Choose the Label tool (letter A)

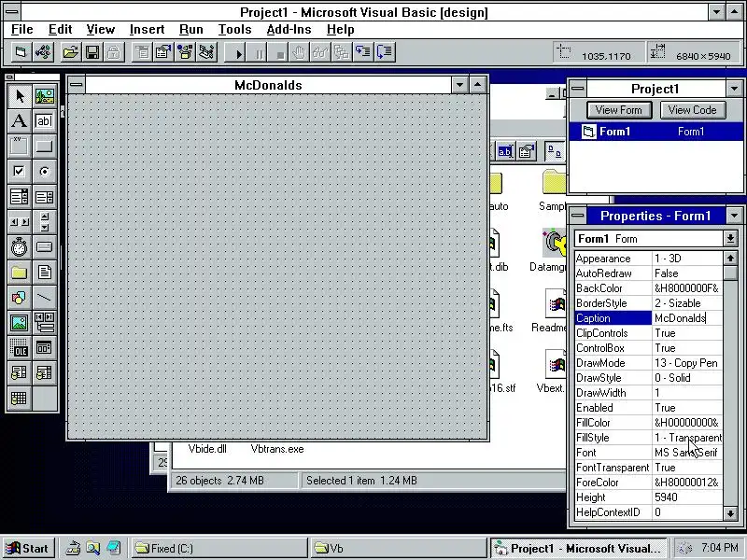click(19, 121)
